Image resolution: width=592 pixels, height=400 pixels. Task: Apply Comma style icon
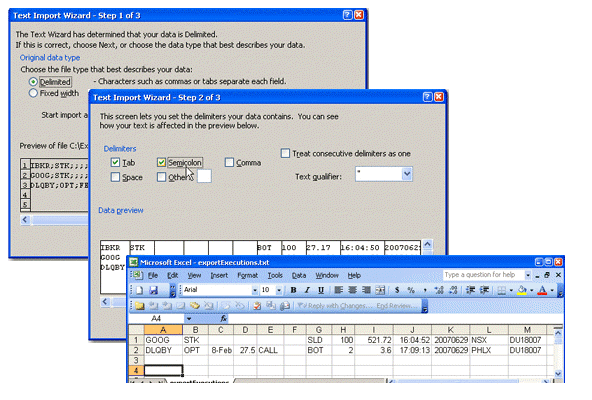click(425, 290)
